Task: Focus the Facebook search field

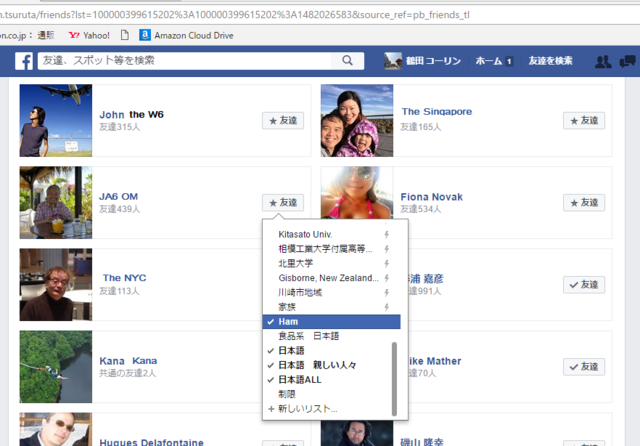Action: point(184,61)
